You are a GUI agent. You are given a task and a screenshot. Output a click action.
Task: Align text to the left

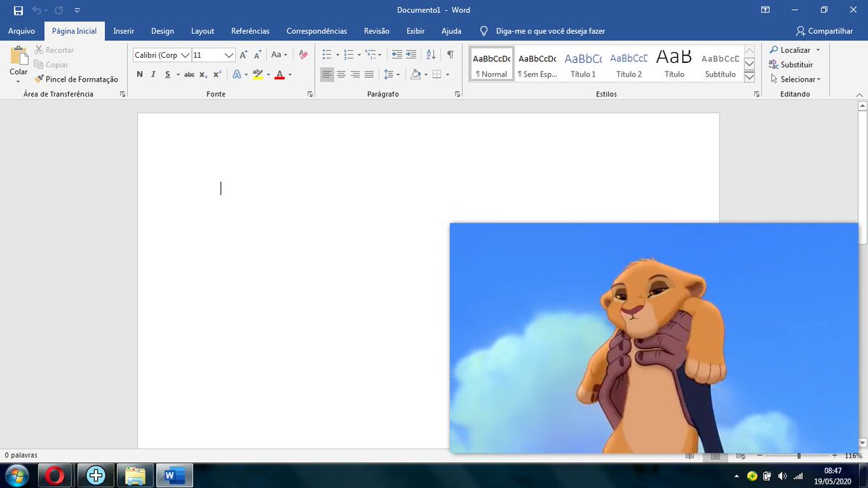(x=327, y=74)
